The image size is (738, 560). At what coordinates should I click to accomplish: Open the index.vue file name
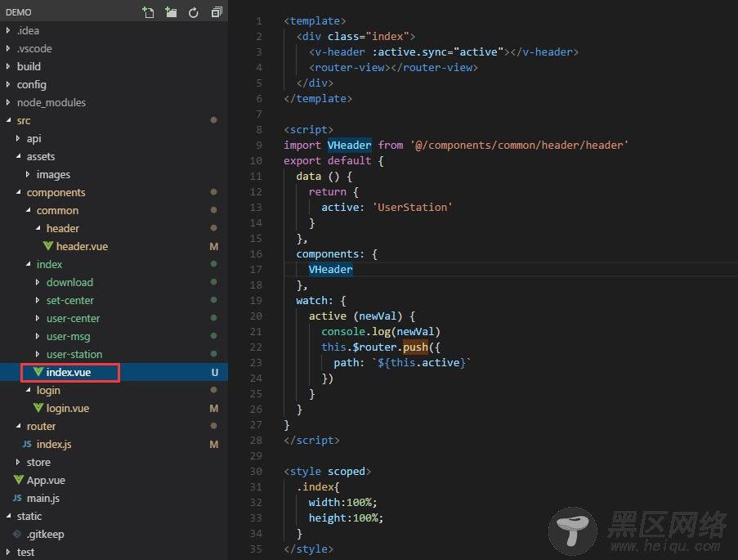(69, 372)
